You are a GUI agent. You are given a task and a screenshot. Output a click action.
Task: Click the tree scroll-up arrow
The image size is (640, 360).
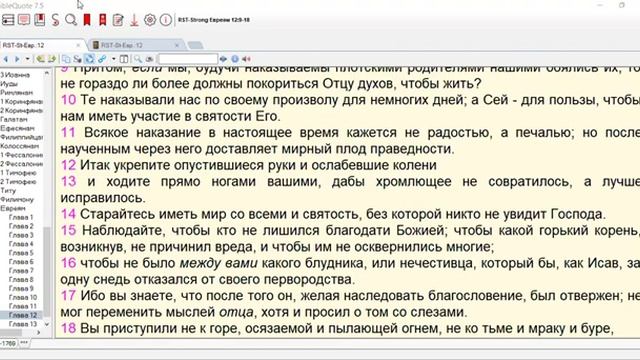(x=47, y=73)
